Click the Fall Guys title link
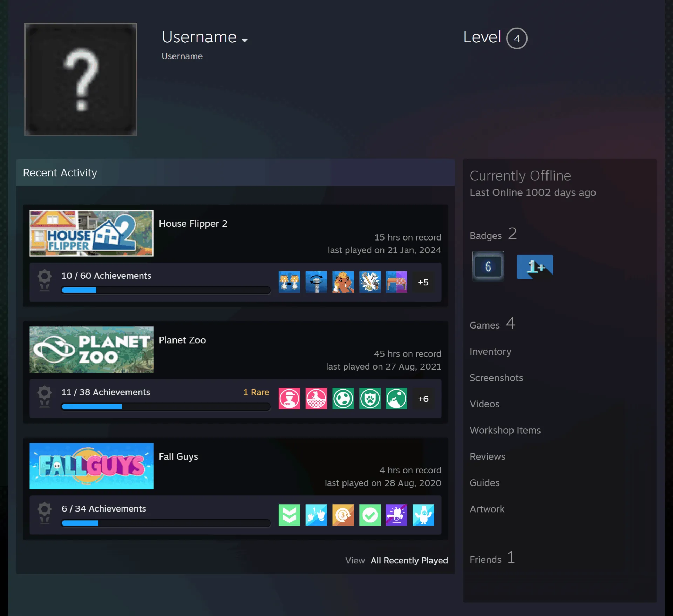The image size is (673, 616). coord(178,456)
